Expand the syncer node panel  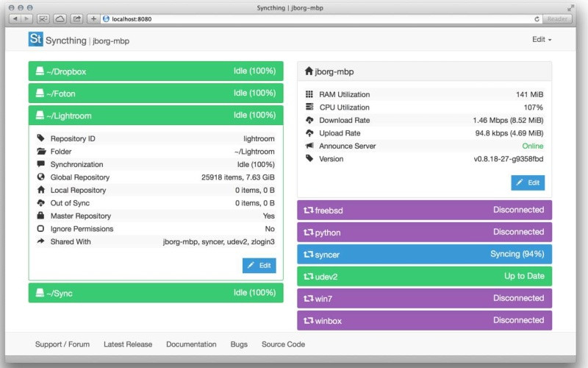coord(424,255)
